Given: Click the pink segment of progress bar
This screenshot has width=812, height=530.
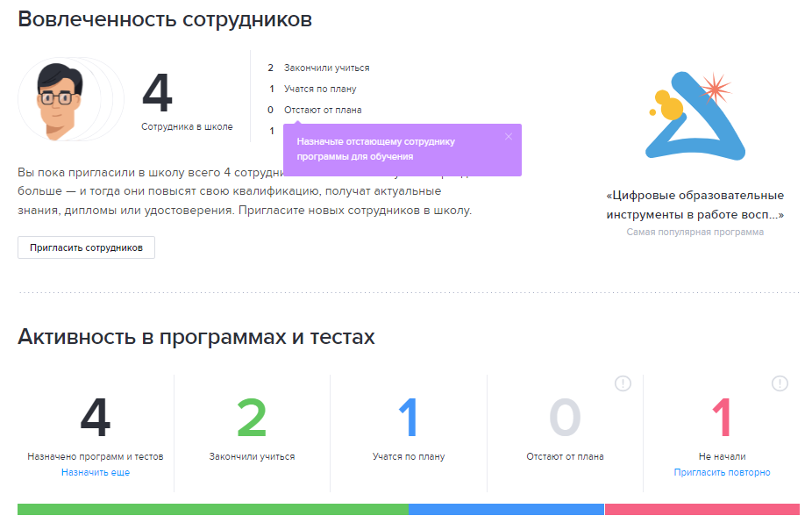Looking at the screenshot, I should [702, 510].
